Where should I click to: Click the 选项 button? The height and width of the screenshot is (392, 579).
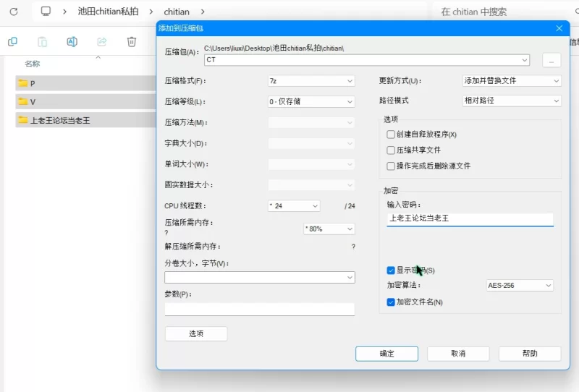196,334
